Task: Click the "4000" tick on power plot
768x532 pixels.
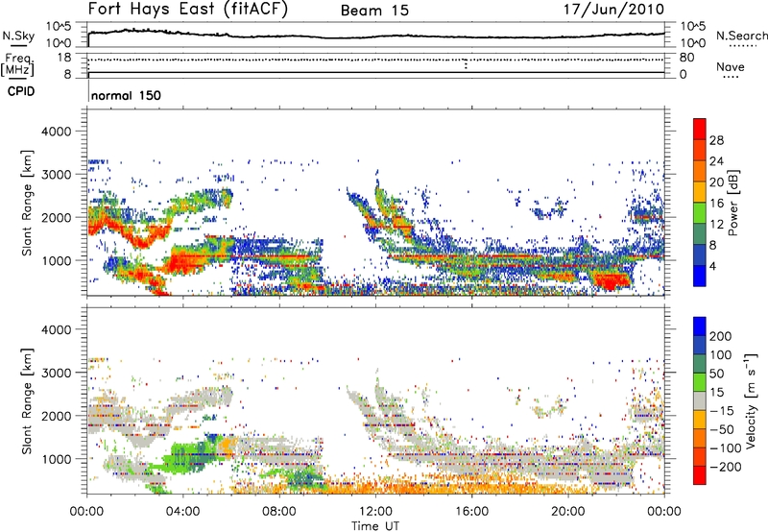Action: (56, 132)
